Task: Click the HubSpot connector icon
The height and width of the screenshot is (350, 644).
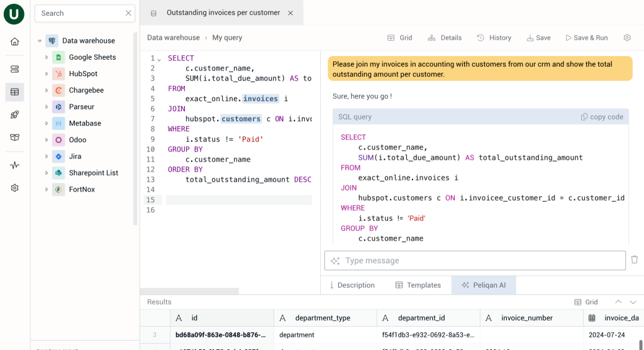Action: (x=58, y=74)
